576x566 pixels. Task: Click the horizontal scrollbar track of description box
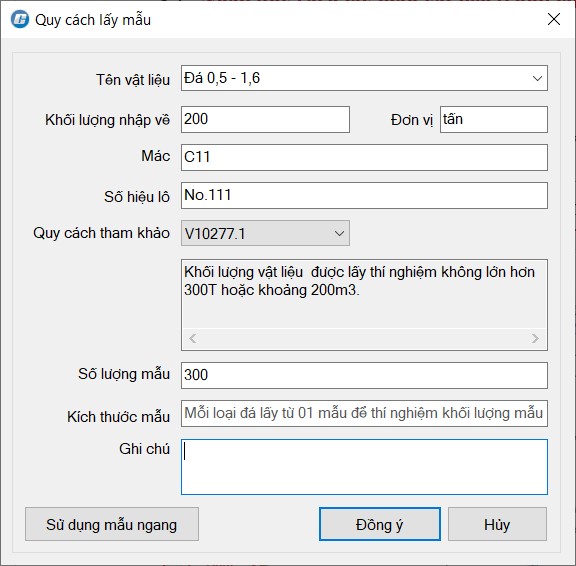coord(364,338)
